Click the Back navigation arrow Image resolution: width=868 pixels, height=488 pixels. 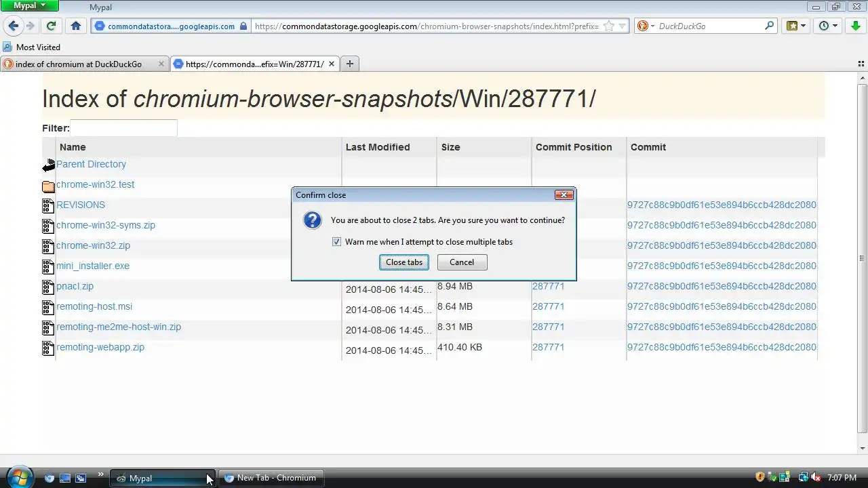[x=14, y=26]
